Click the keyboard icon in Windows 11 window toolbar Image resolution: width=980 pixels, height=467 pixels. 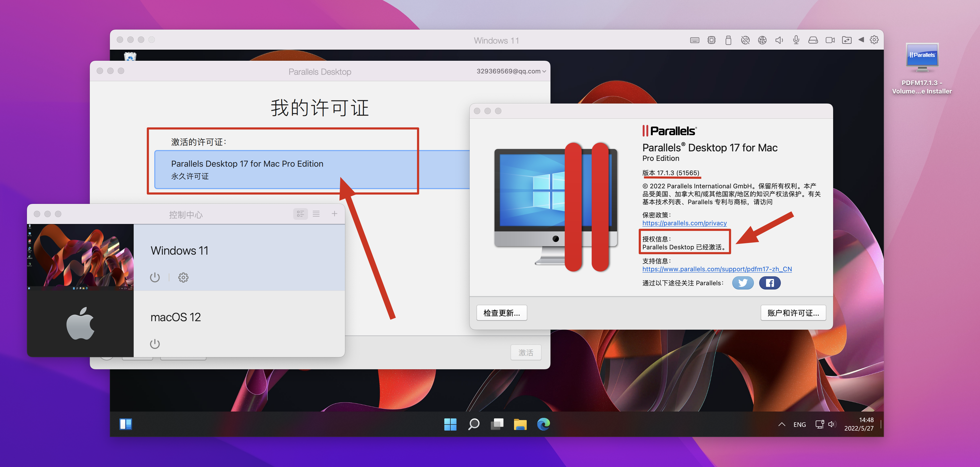(x=694, y=40)
